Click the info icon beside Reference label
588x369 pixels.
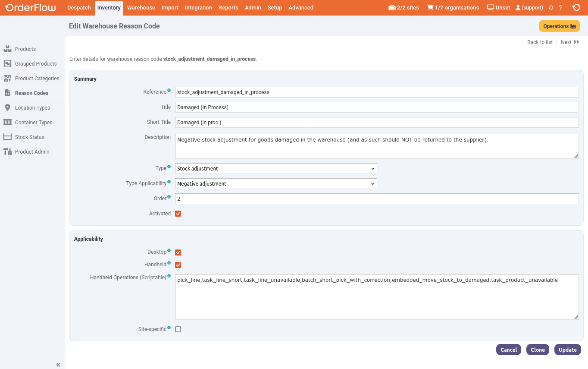tap(169, 90)
